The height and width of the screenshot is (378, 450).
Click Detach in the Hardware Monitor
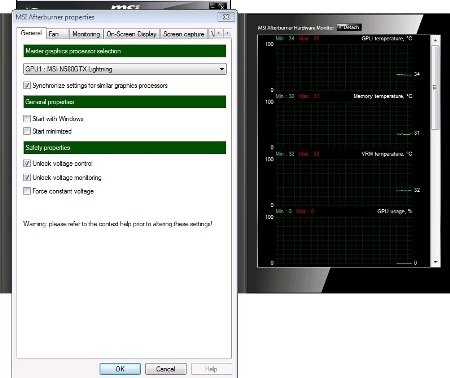pyautogui.click(x=349, y=27)
